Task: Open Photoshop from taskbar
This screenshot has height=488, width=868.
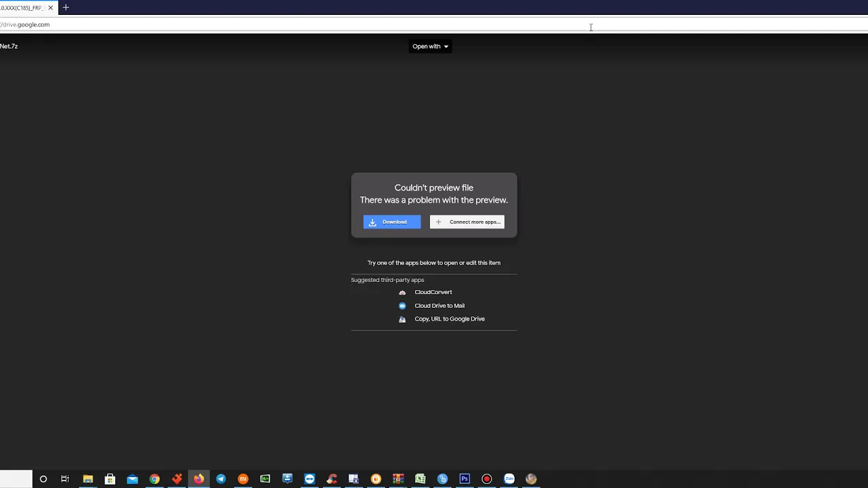Action: tap(465, 479)
